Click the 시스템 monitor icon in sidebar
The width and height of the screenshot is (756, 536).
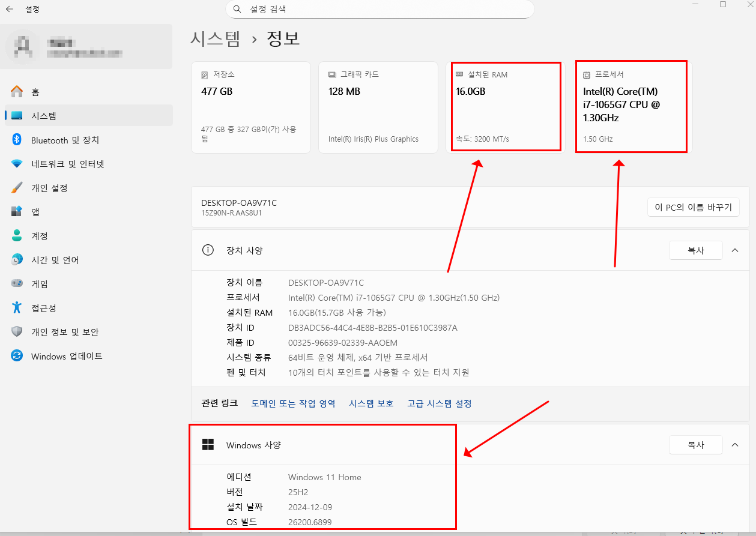[17, 116]
